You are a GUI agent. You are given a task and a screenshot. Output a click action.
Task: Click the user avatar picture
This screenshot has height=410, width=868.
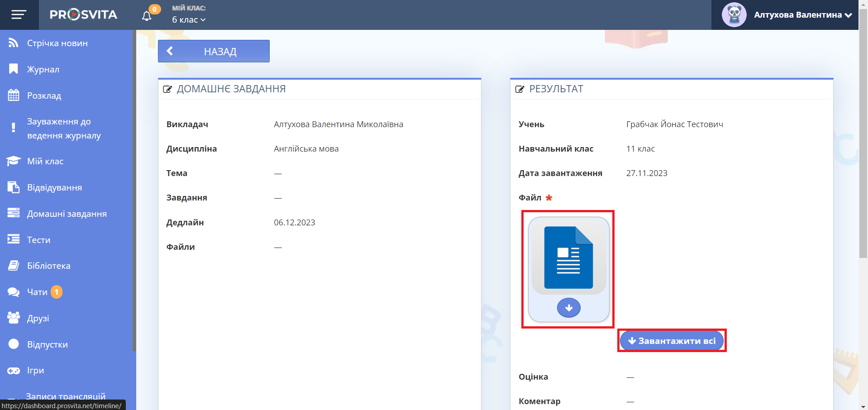pos(734,15)
